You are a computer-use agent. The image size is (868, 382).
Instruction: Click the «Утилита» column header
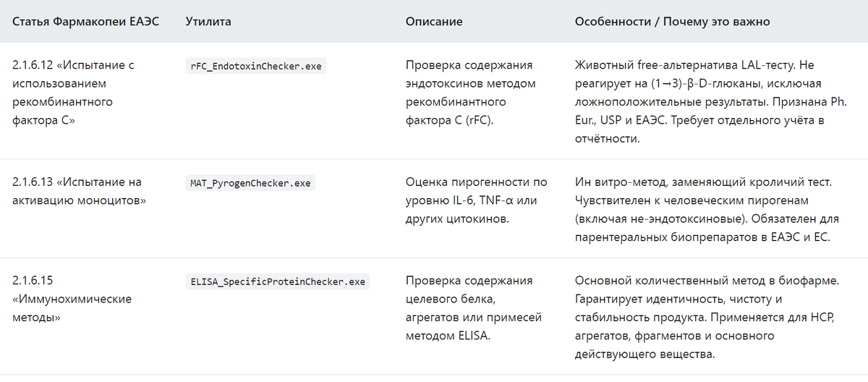(208, 22)
